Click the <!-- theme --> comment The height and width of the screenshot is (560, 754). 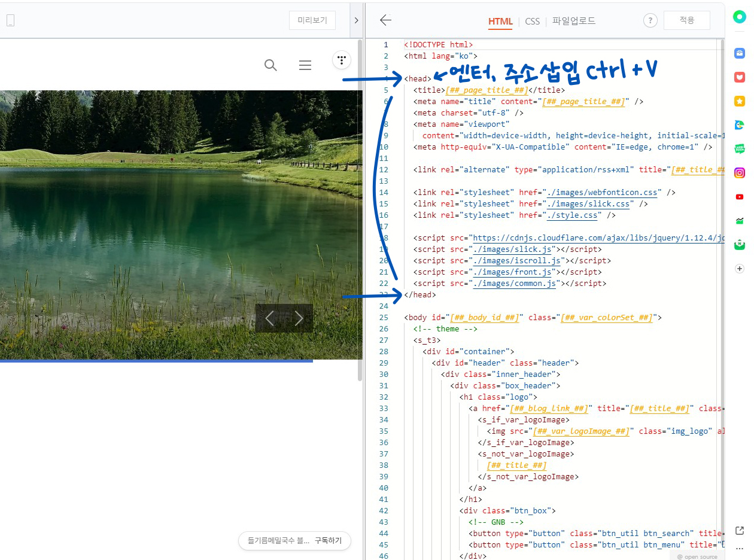445,329
